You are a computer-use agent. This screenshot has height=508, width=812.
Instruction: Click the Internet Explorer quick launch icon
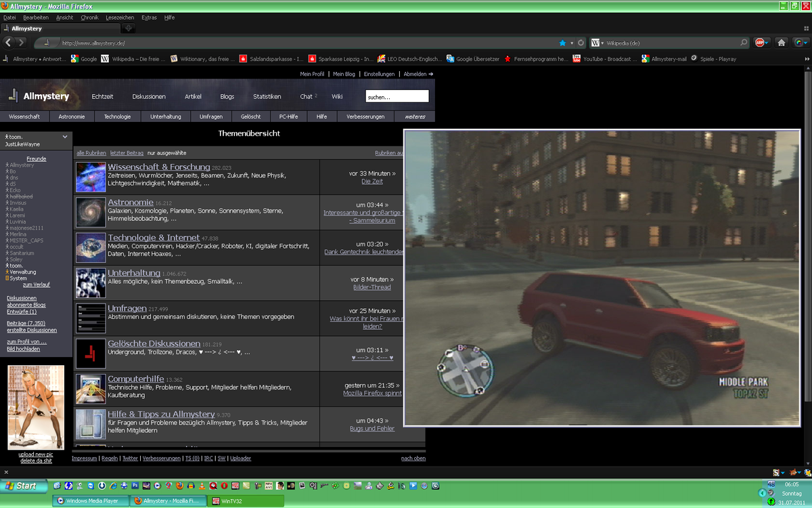[113, 486]
